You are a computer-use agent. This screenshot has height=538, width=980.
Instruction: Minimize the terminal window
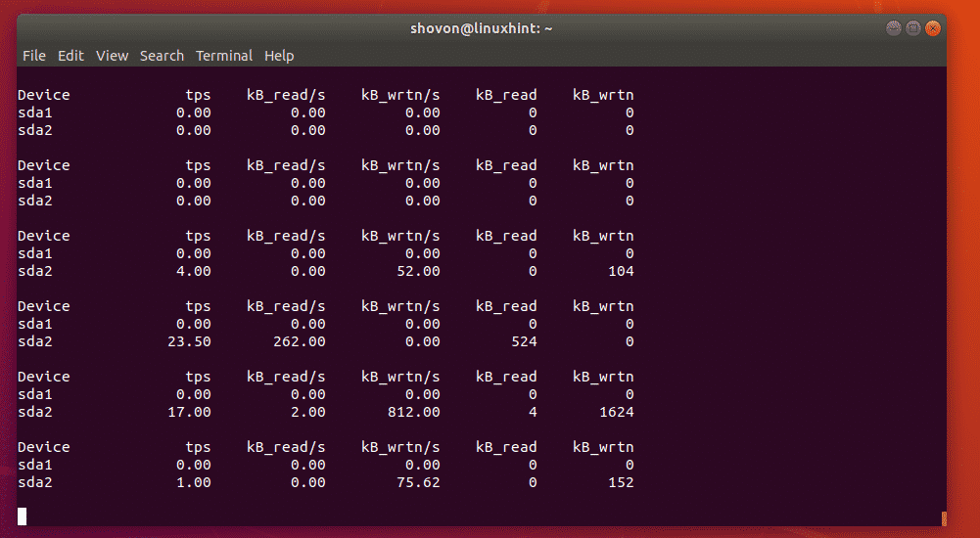pos(893,28)
